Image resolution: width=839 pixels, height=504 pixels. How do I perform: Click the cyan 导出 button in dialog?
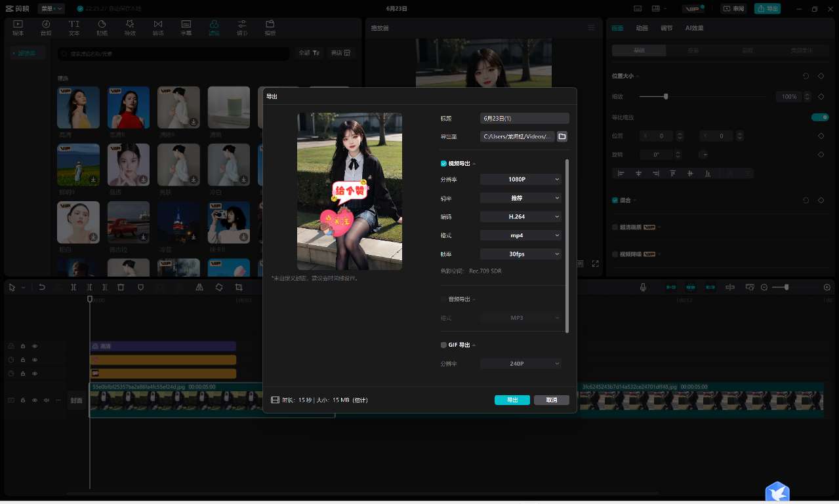click(x=512, y=400)
